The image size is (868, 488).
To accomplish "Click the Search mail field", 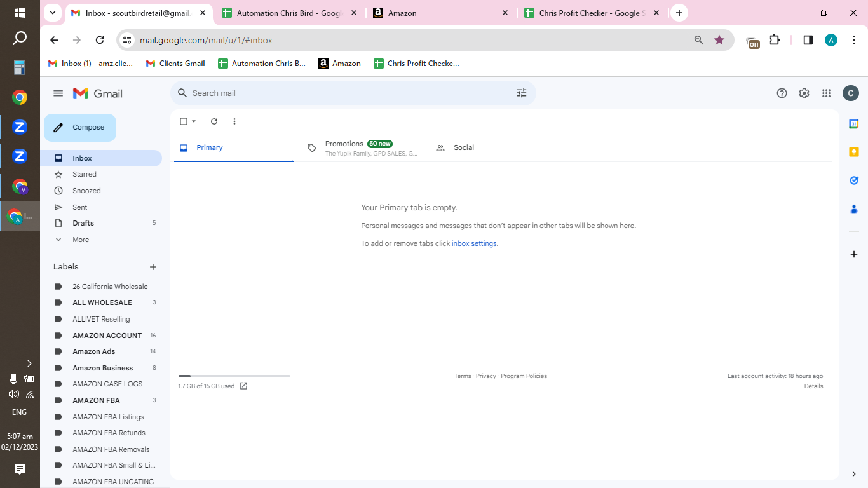I will [353, 93].
